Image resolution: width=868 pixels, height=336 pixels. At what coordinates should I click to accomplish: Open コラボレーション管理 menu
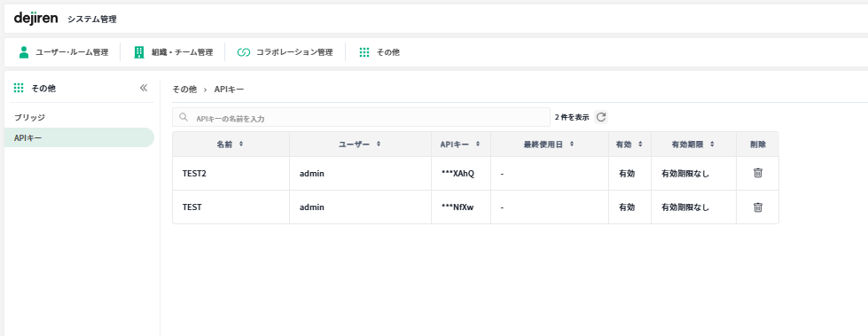(x=285, y=52)
